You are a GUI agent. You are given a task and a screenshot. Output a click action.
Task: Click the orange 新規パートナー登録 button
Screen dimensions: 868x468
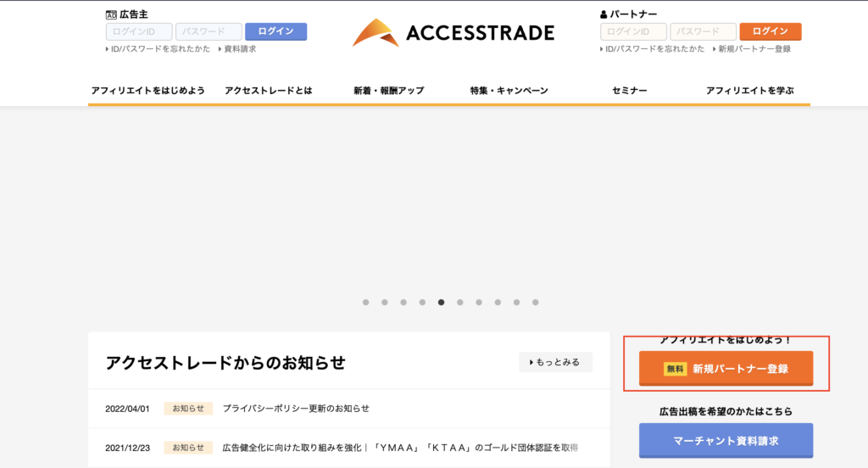pos(726,368)
